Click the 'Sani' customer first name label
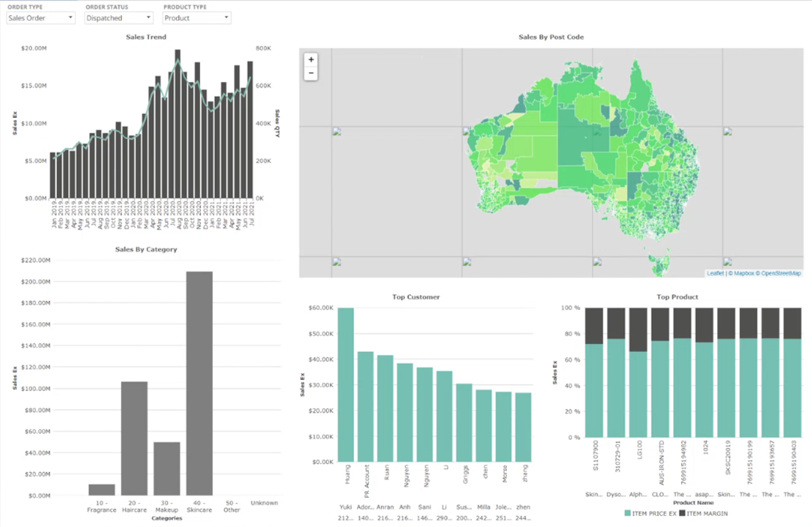The height and width of the screenshot is (527, 812). [x=424, y=507]
